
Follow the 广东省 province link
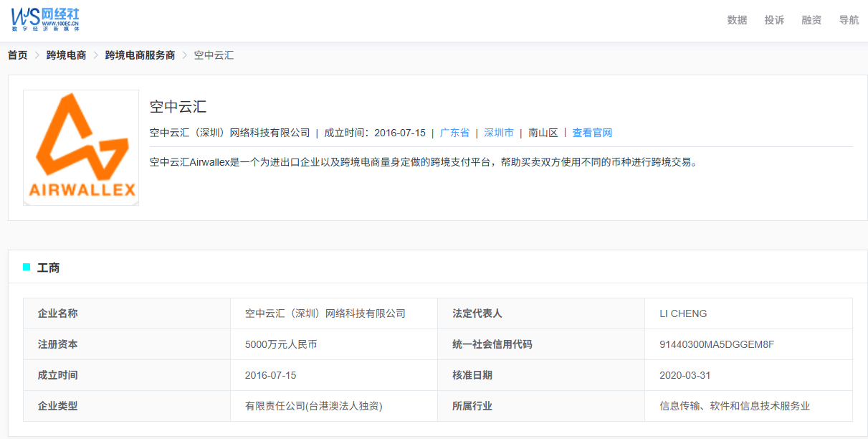coord(454,133)
